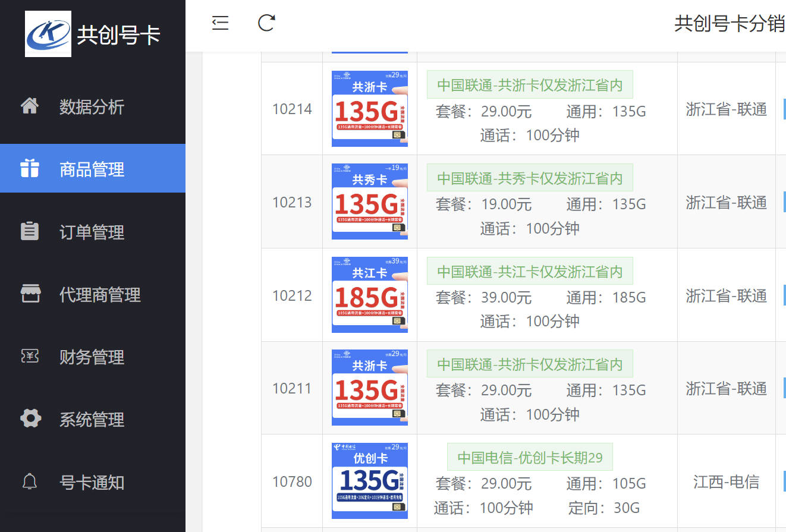
Task: Click the store icon beside 代理商管理
Action: (30, 294)
